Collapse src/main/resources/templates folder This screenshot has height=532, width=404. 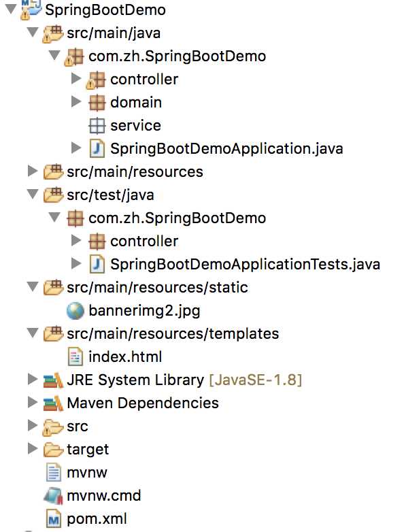pos(33,333)
